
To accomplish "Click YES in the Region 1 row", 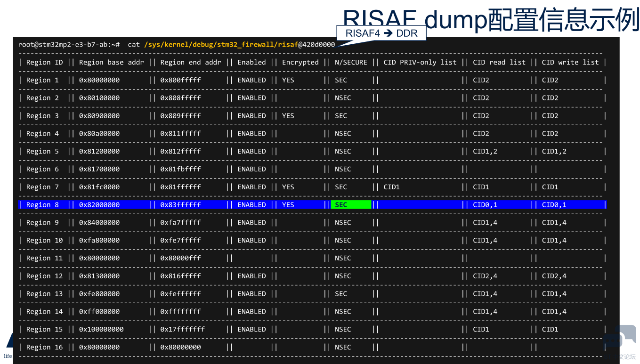I will pos(288,80).
